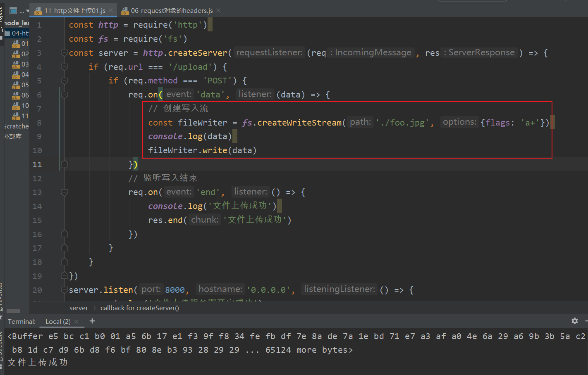Click '0.0.0.0' hostname string
The width and height of the screenshot is (588, 375).
point(268,290)
